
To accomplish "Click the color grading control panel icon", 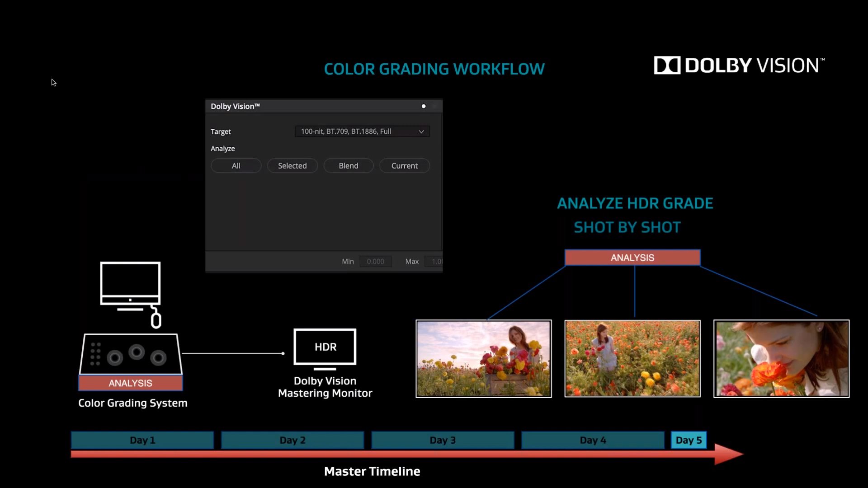I will click(131, 354).
